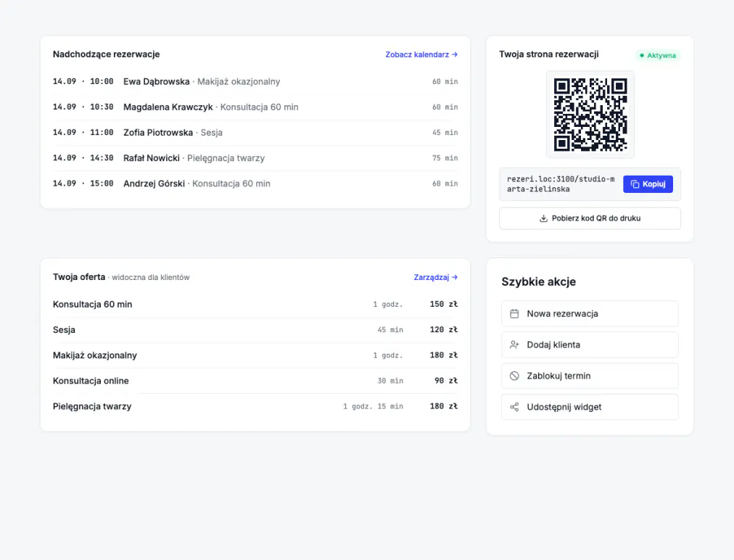734x560 pixels.
Task: Select the Pielęgnacja twarzy offer row
Action: click(x=255, y=406)
